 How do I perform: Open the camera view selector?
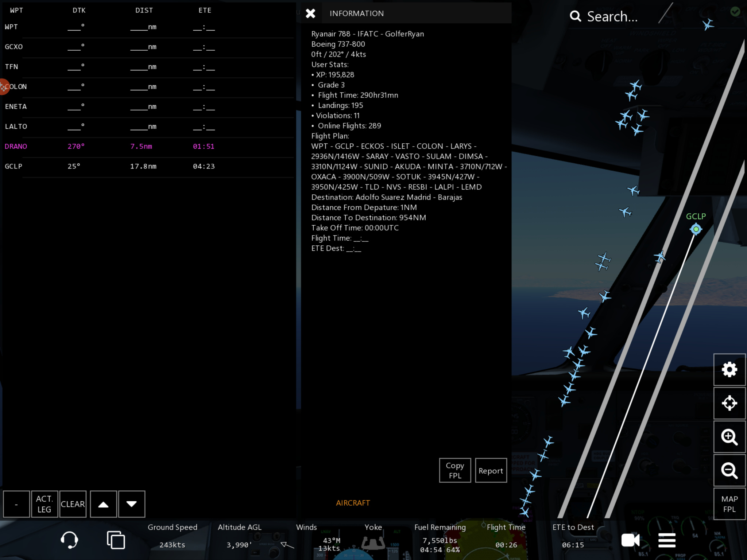coord(630,540)
